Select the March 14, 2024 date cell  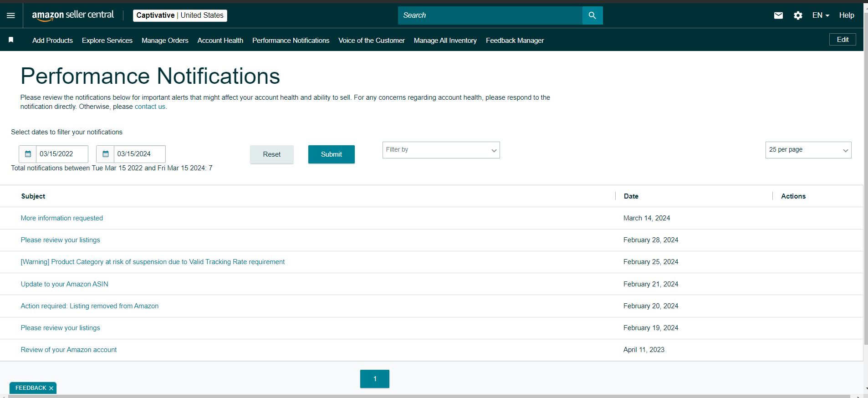(647, 218)
